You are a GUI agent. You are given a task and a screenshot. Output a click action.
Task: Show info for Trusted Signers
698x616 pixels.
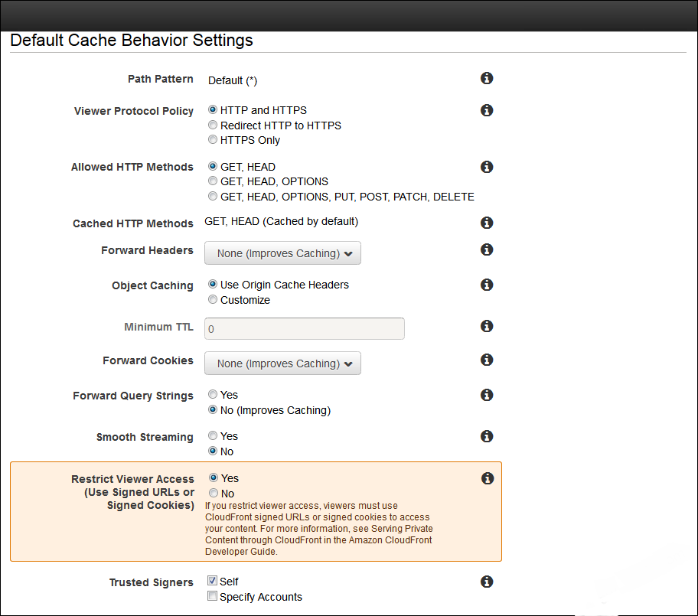pyautogui.click(x=487, y=582)
